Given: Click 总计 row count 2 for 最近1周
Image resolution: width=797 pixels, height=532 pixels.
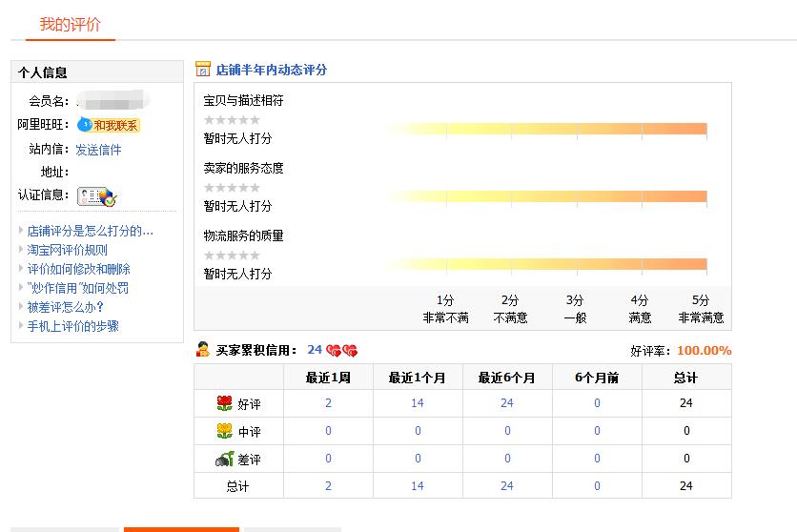Looking at the screenshot, I should 328,486.
